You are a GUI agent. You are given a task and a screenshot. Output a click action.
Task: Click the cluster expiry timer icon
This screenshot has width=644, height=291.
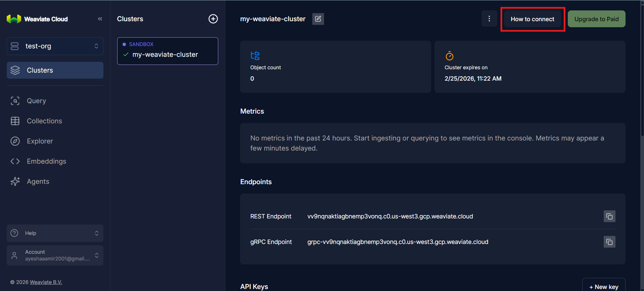[449, 56]
